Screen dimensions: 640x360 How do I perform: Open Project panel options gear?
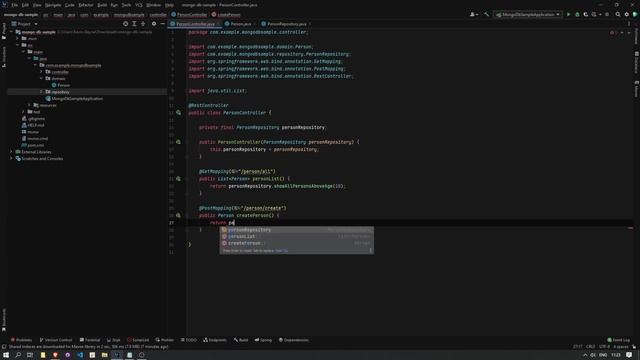(x=154, y=24)
